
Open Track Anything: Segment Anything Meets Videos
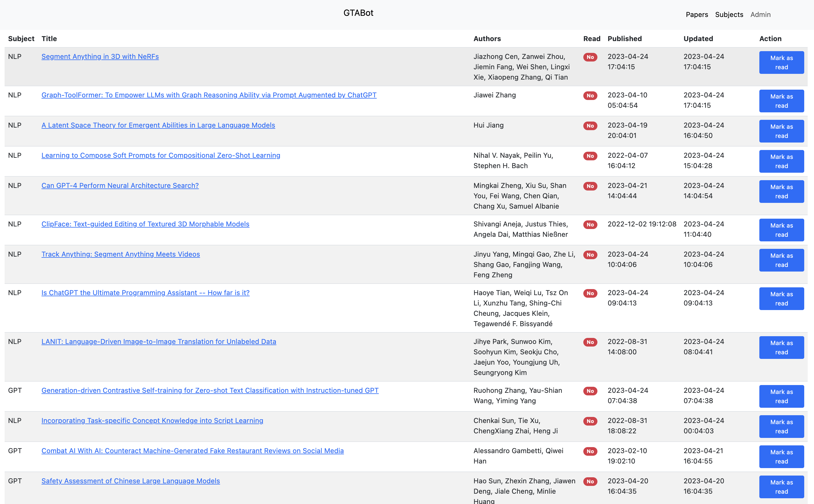(x=121, y=254)
